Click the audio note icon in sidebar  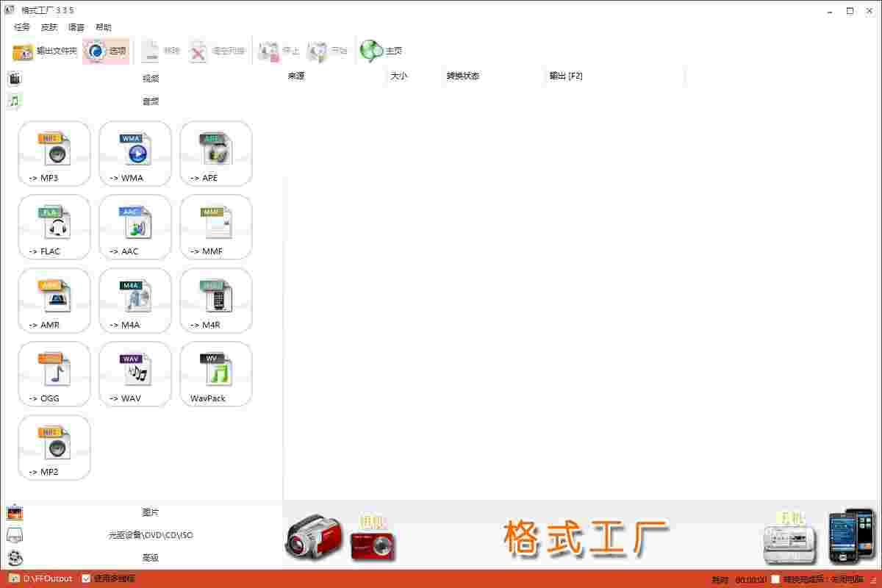point(14,101)
